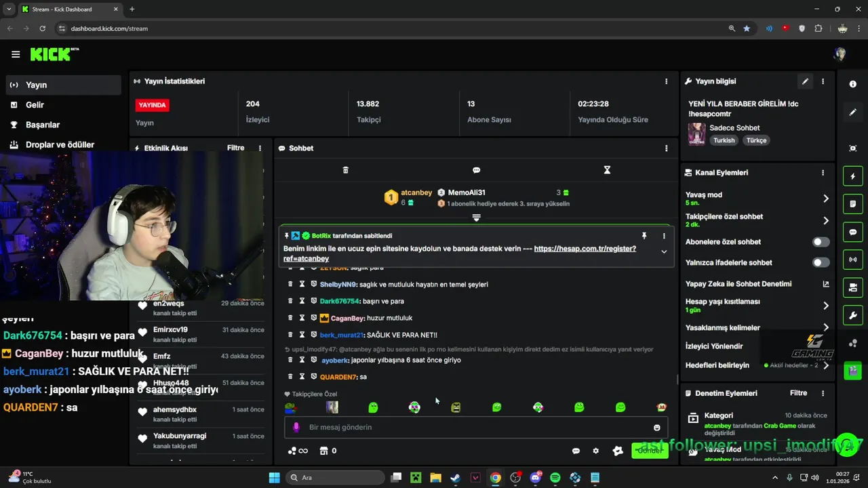Open Filtre in Denetim Eylemleri
The width and height of the screenshot is (868, 488).
click(x=798, y=393)
